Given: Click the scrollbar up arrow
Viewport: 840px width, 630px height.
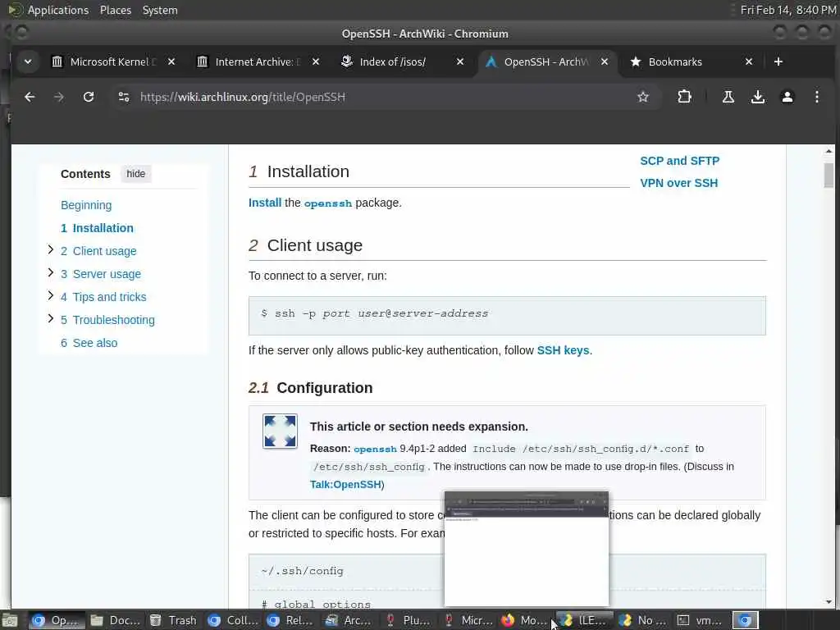Looking at the screenshot, I should (x=829, y=152).
